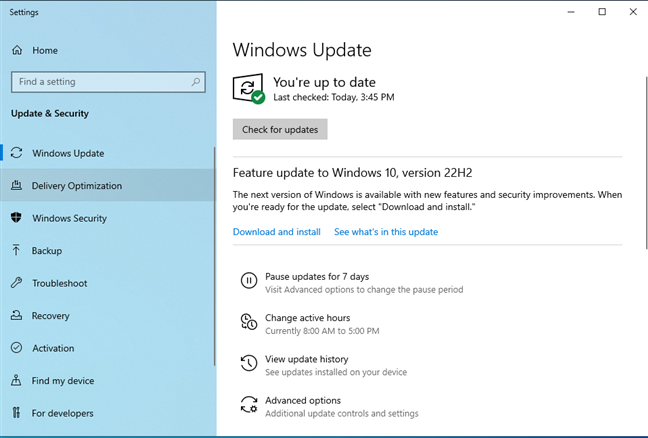Go to Windows Security section
This screenshot has height=438, width=648.
pos(107,218)
